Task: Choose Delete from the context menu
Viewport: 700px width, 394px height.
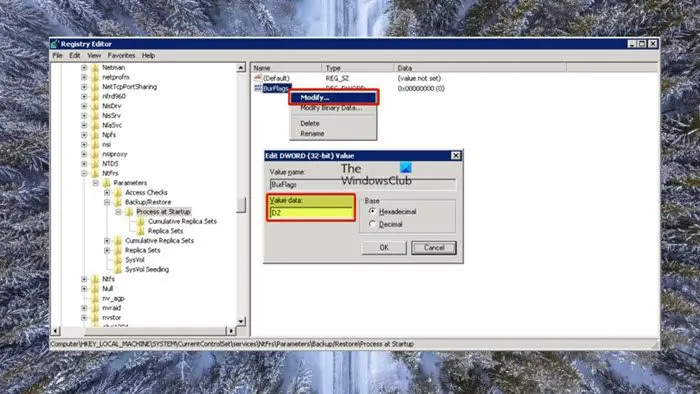Action: (x=333, y=123)
